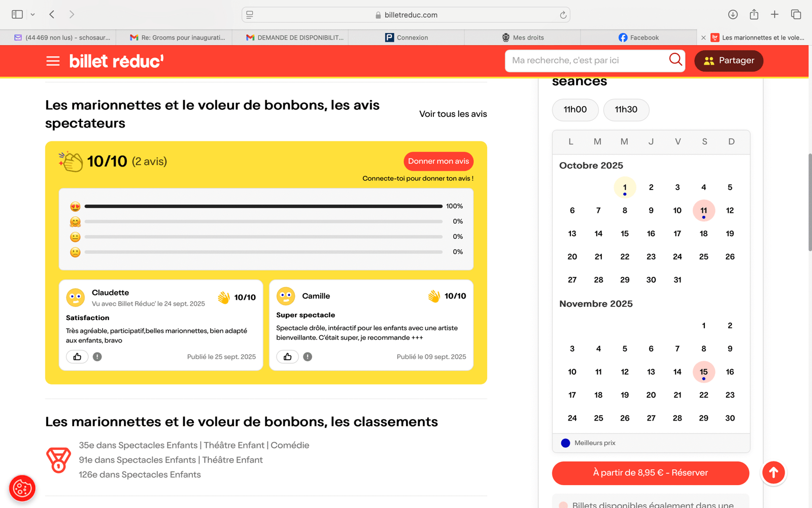Expand the Safari sidebar options chevron
This screenshot has height=508, width=812.
[32, 15]
